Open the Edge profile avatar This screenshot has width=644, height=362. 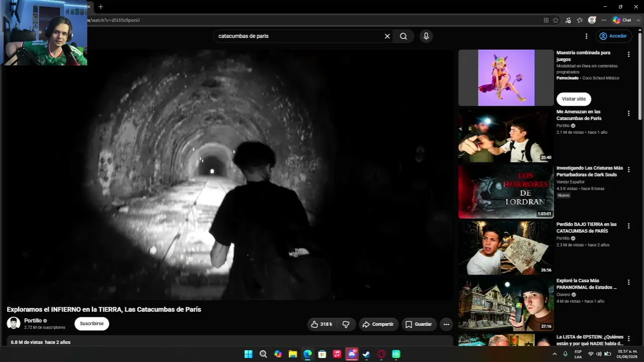[x=592, y=20]
